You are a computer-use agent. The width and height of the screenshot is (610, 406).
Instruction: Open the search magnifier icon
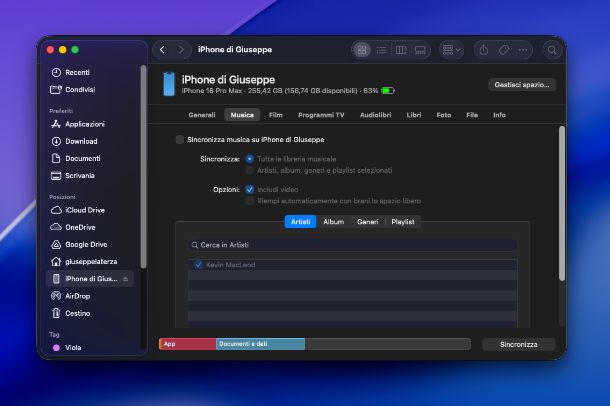click(x=552, y=49)
